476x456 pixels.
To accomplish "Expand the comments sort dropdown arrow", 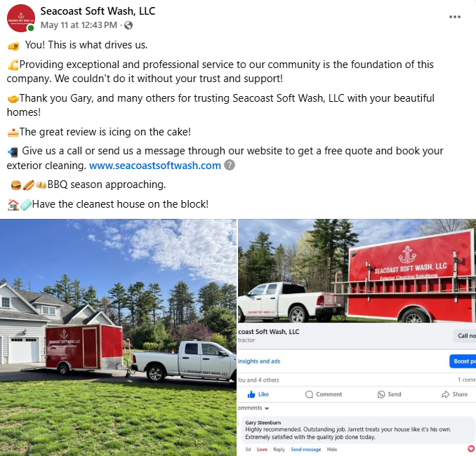I will coord(267,408).
